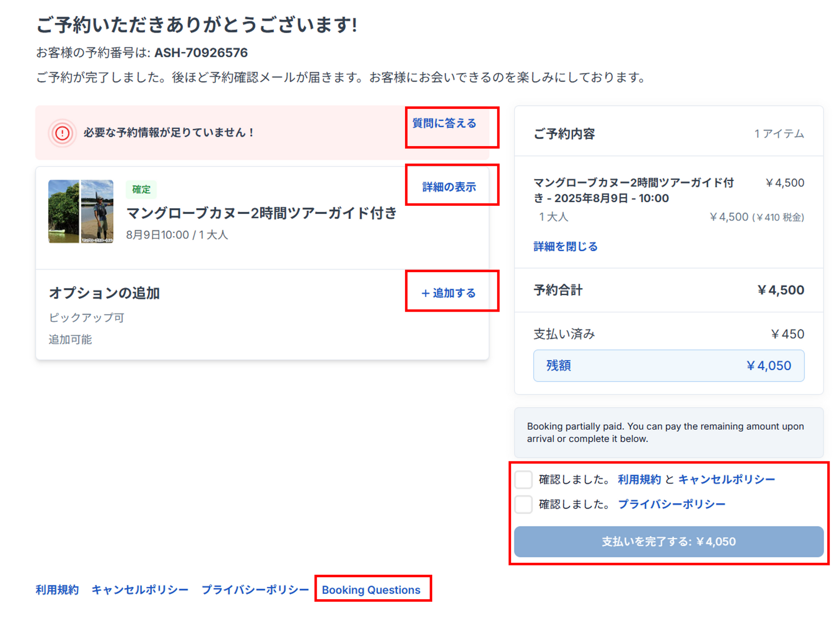840x618 pixels.
Task: Check the 利用規約 and cancel policy confirmation box
Action: point(523,480)
